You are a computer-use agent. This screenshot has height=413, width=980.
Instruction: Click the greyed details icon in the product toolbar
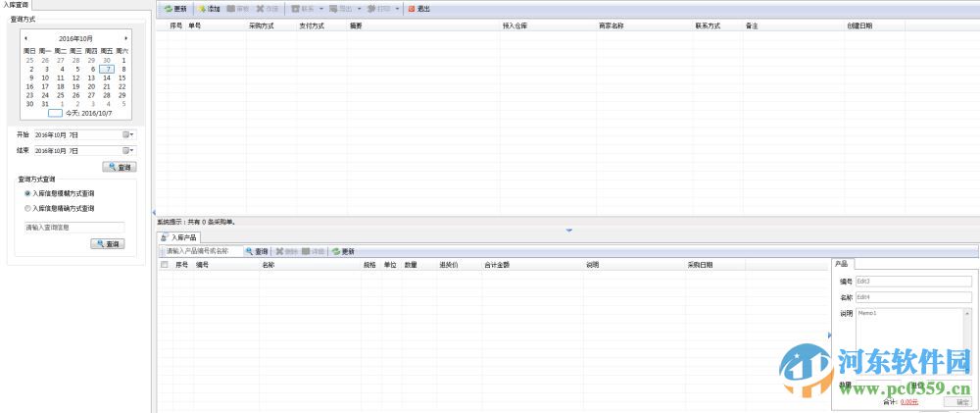coord(306,251)
